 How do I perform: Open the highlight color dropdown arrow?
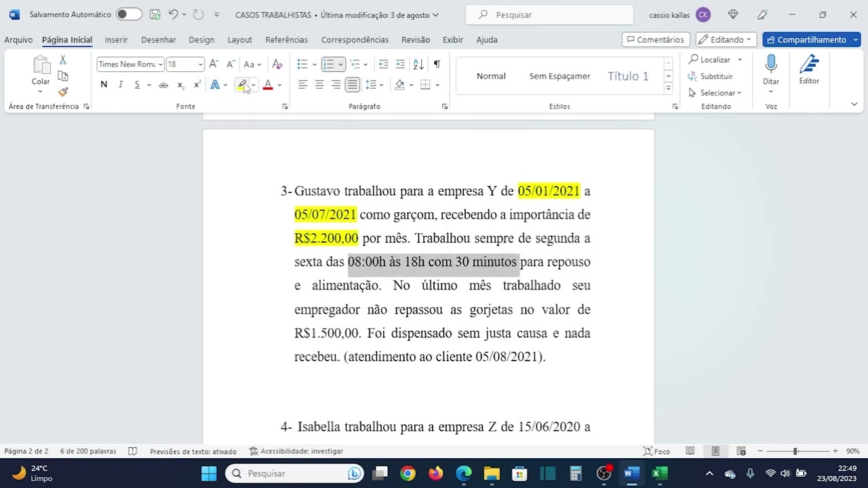click(x=254, y=85)
